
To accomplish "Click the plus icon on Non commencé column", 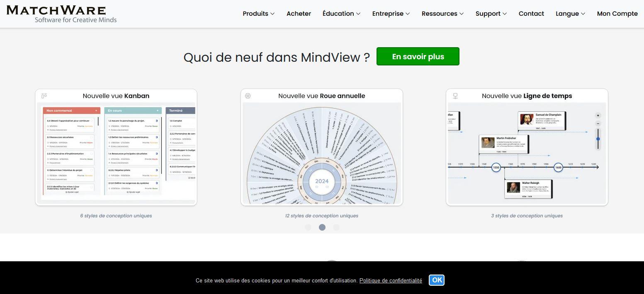I will coord(96,111).
